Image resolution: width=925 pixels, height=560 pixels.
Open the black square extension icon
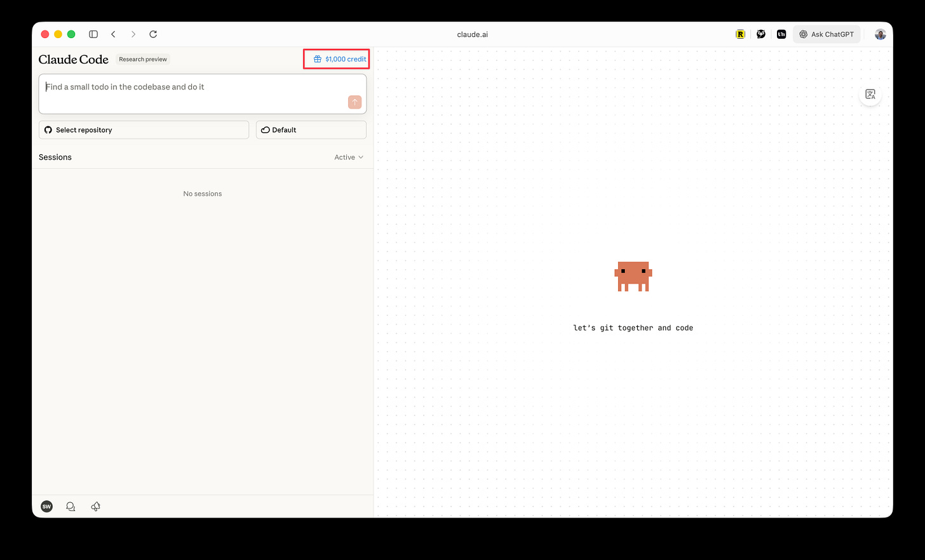pos(781,34)
